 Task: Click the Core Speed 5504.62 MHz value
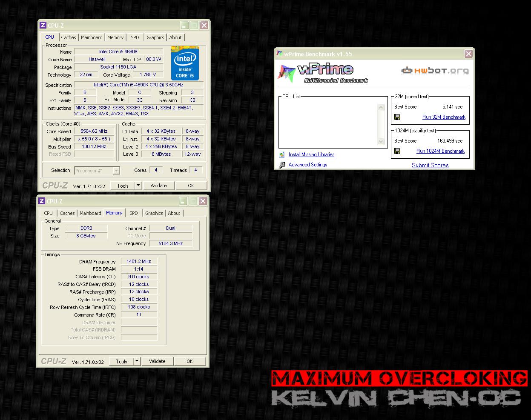94,131
